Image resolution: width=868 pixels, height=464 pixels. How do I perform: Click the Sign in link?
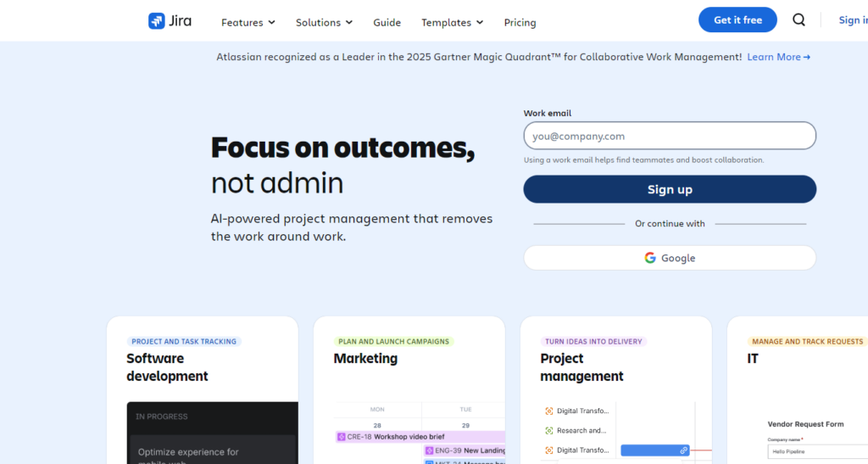852,20
